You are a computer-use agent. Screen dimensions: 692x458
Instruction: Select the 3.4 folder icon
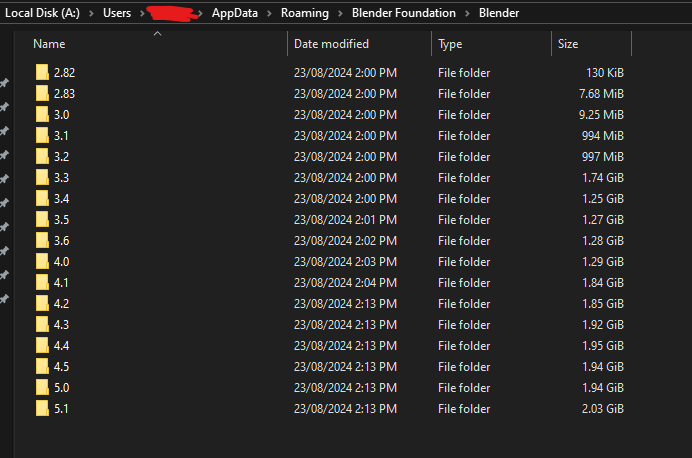click(x=42, y=199)
